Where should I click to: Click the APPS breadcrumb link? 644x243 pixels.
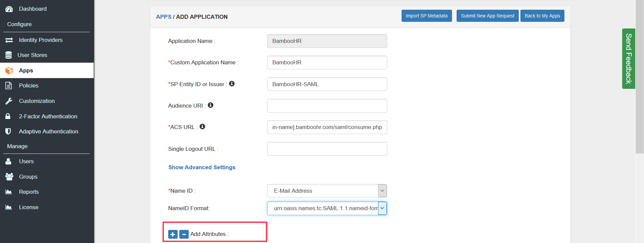164,17
